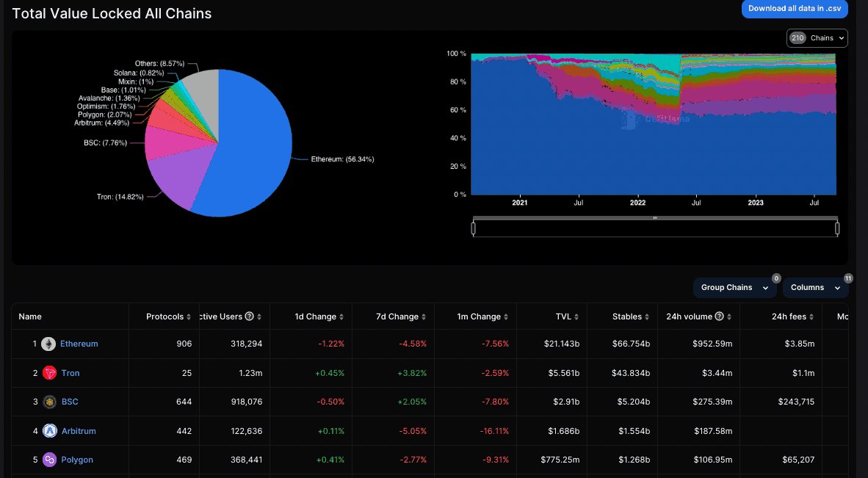Click Tron TVL value $5.561b

pos(563,373)
